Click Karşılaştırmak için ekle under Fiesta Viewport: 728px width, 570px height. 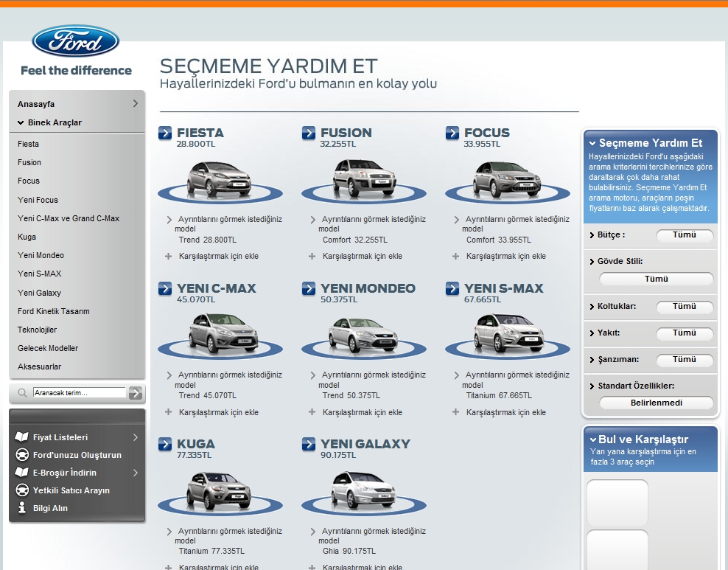click(219, 256)
